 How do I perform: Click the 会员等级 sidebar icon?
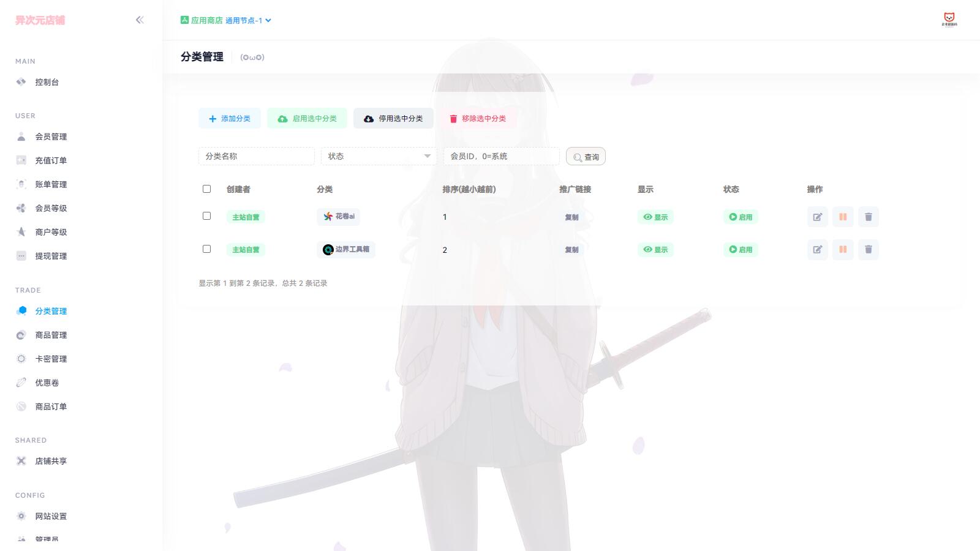click(21, 208)
